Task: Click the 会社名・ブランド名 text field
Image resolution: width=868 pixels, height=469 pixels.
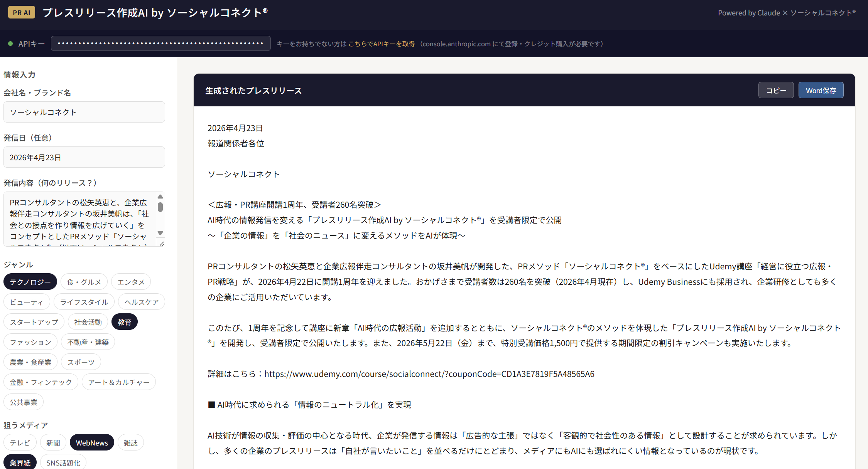Action: (x=84, y=112)
